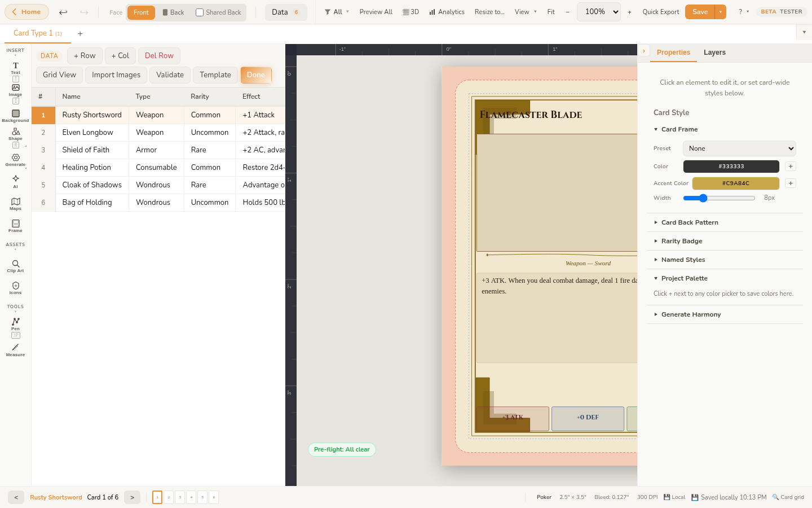Open the zoom level dropdown
This screenshot has height=508, width=812.
(599, 12)
